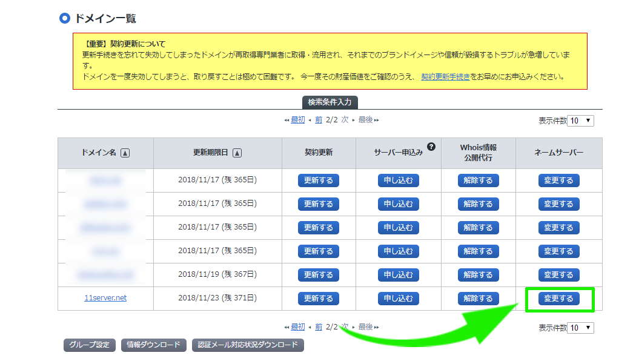This screenshot has height=364, width=636.
Task: Click the 契約更新手続き link in notice
Action: 445,77
